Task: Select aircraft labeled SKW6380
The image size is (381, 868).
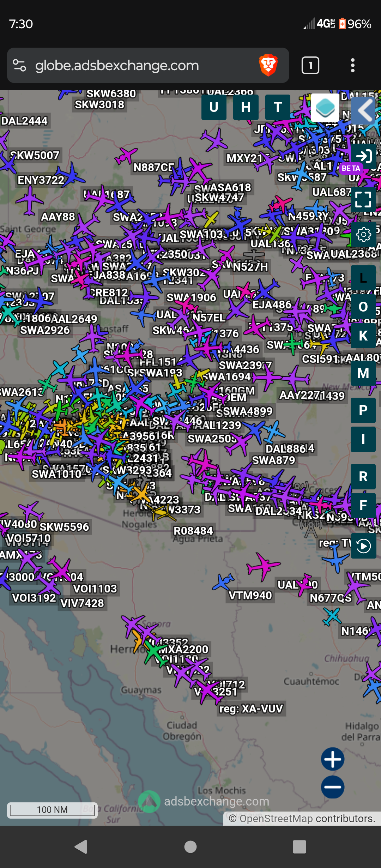Action: (111, 94)
